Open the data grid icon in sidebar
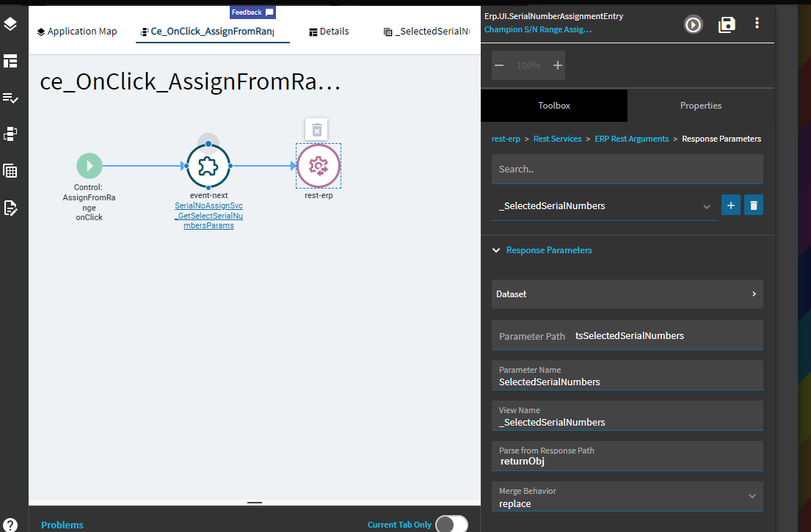Image resolution: width=811 pixels, height=532 pixels. (10, 171)
